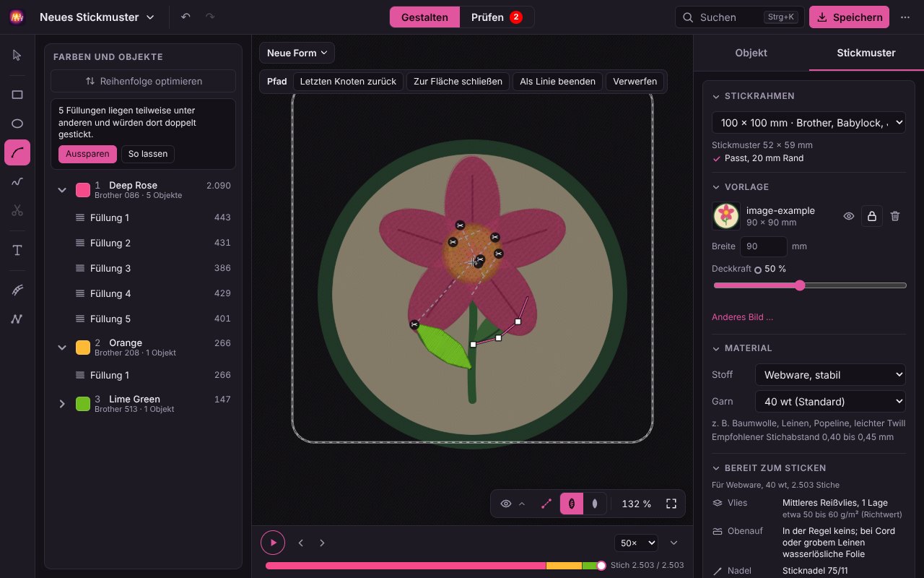This screenshot has height=578, width=924.
Task: Select the freehand squiggle tool
Action: (17, 181)
